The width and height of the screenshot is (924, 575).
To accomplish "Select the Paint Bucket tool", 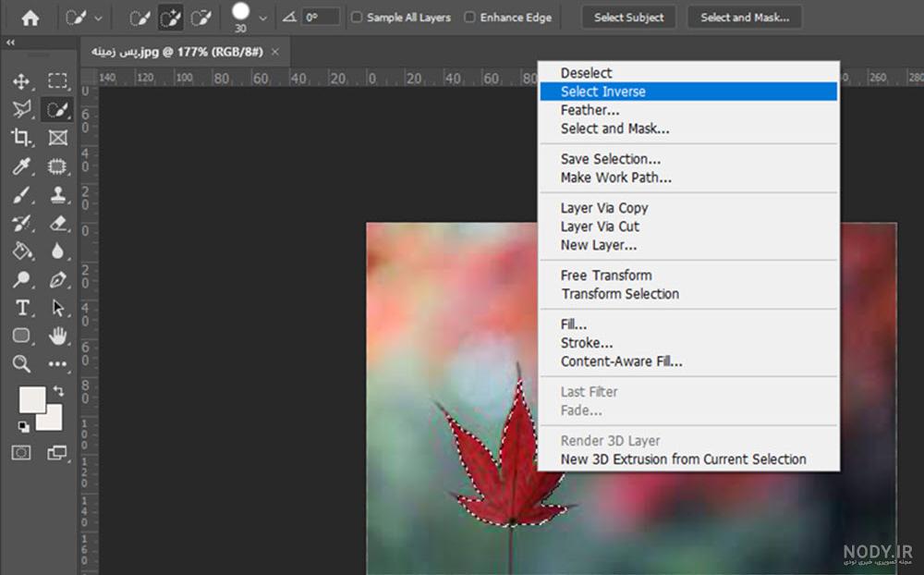I will coord(22,251).
